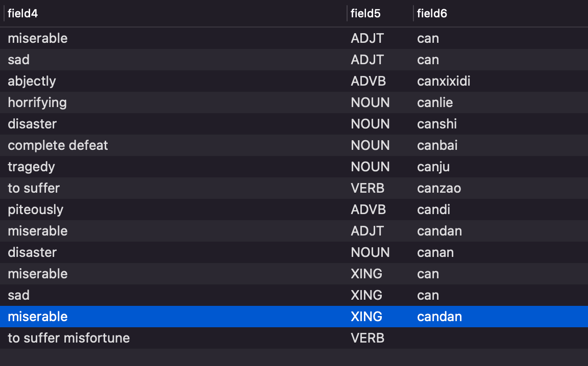The image size is (588, 366).
Task: Select the tragedy row
Action: coord(294,167)
